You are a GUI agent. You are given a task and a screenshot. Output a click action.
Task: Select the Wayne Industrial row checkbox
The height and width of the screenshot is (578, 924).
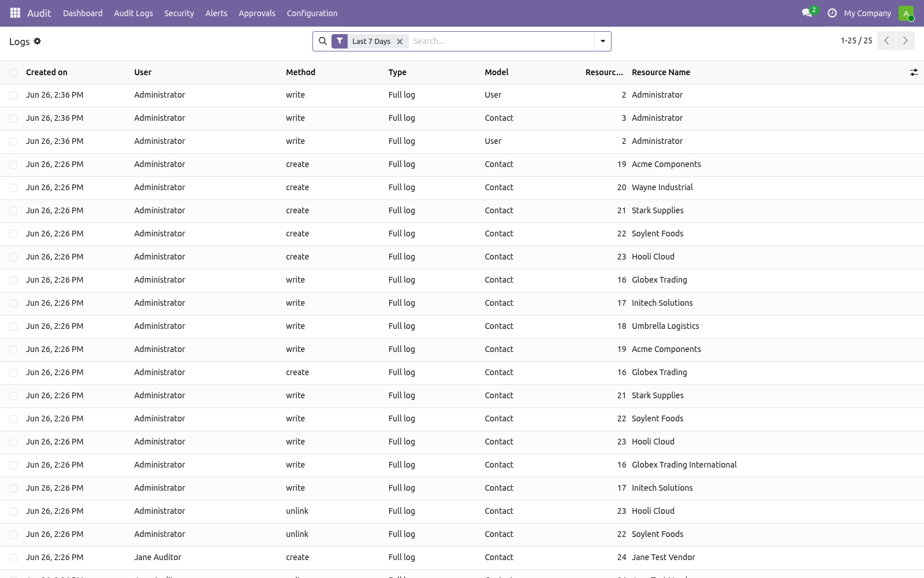pos(13,187)
